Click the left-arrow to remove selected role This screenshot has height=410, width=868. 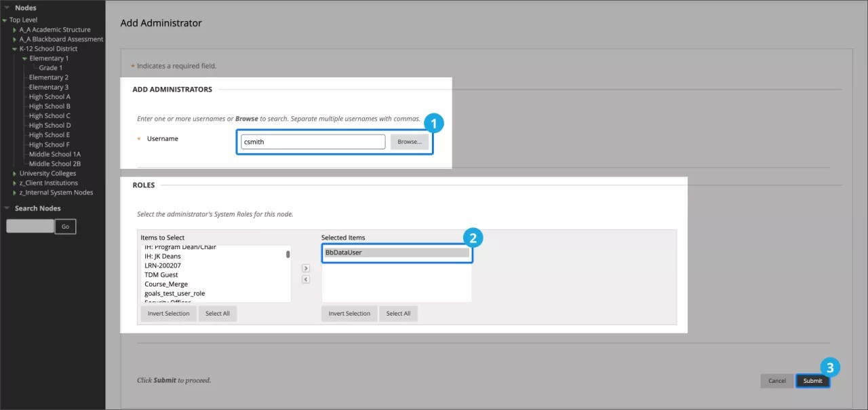(x=306, y=279)
